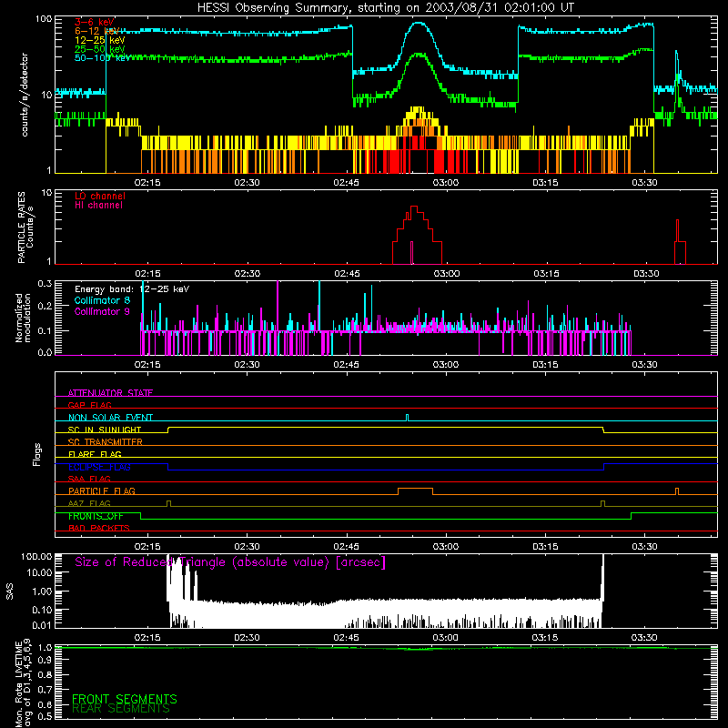Click the SC_IN_SUNLIGHT falling edge near 03:24
Viewport: 728px width, 728px height.
[x=603, y=430]
